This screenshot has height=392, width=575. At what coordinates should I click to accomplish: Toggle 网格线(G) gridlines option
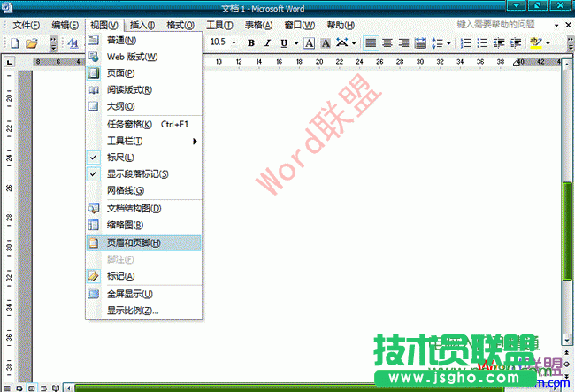coord(143,190)
